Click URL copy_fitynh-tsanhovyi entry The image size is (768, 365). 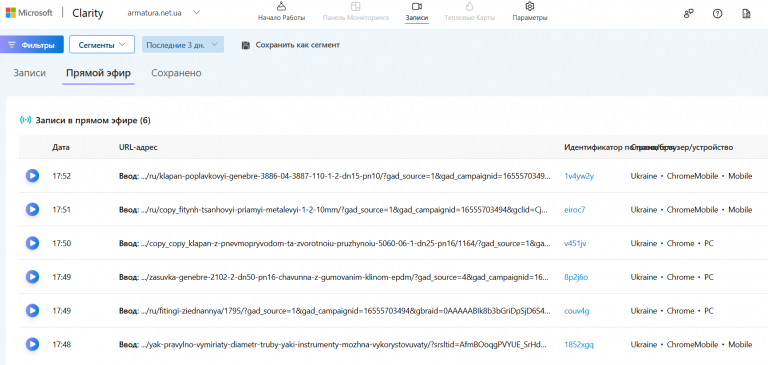[x=333, y=210]
